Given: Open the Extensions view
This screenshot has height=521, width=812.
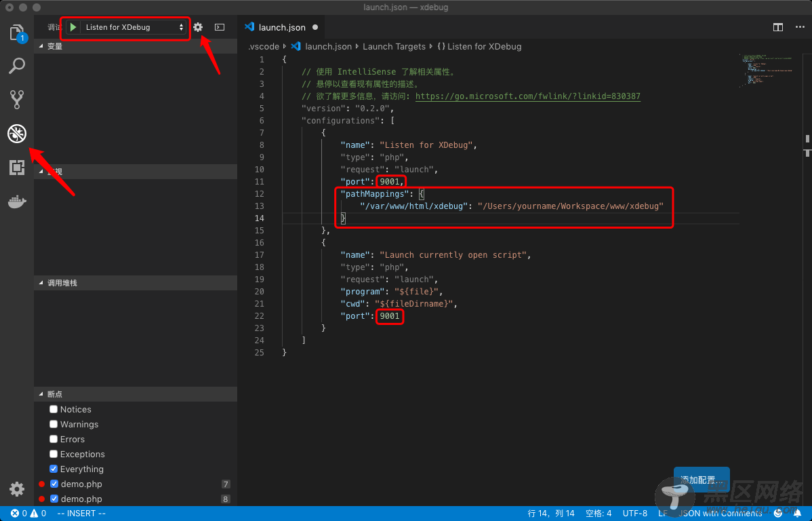Looking at the screenshot, I should [x=17, y=168].
